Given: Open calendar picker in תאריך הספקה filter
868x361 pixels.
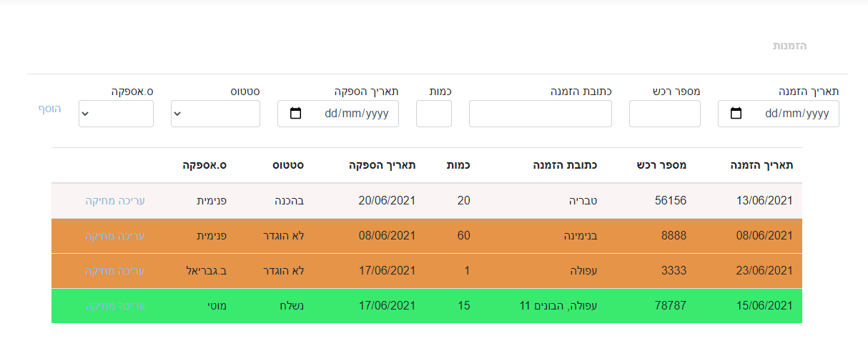Looking at the screenshot, I should tap(295, 113).
